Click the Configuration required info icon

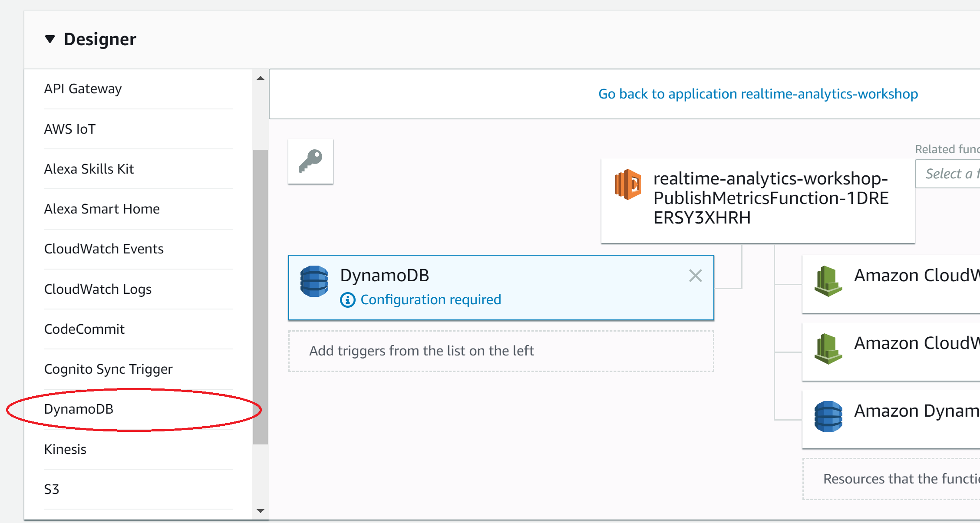[347, 300]
